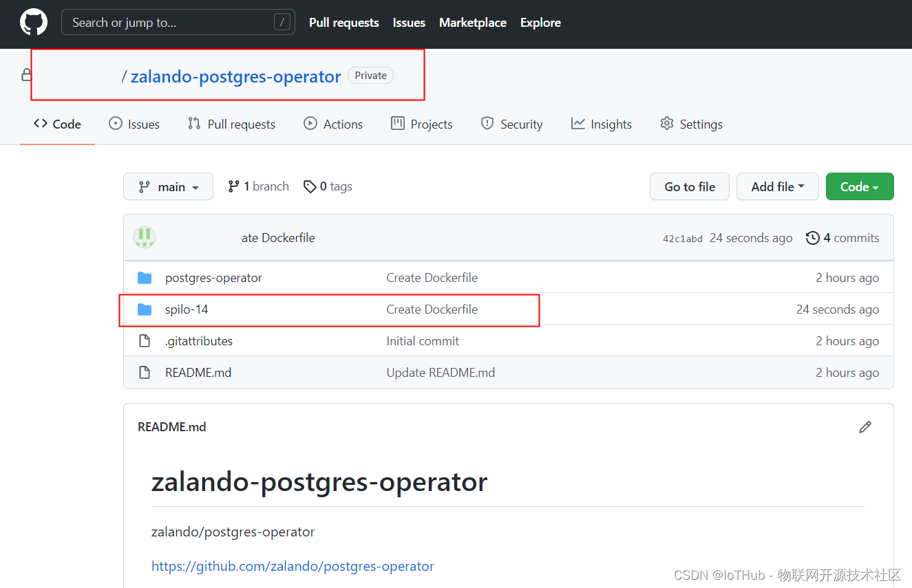Switch to the Projects tab
The width and height of the screenshot is (912, 588).
point(422,124)
